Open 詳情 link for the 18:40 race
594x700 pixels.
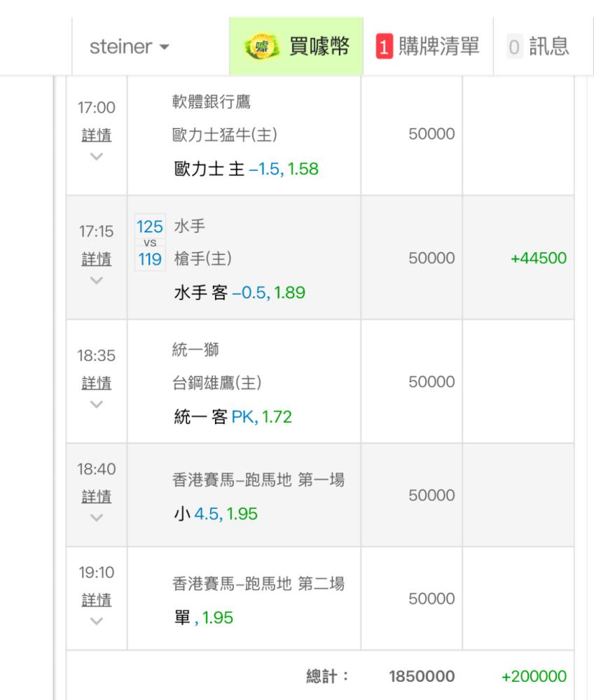[x=97, y=496]
